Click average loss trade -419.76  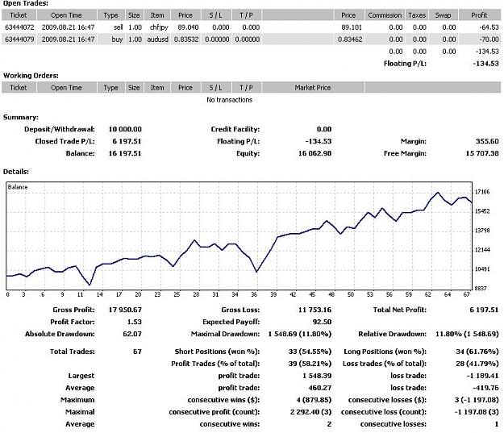click(485, 388)
